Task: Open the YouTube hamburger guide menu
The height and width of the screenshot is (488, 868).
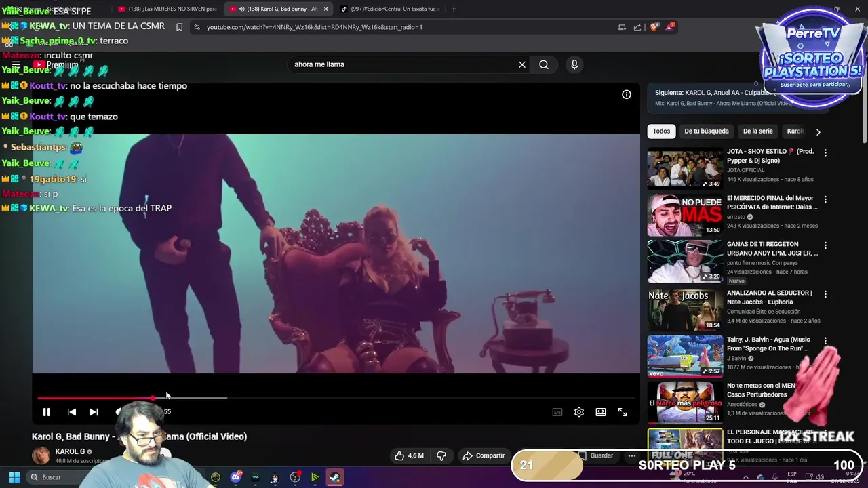Action: pyautogui.click(x=16, y=64)
